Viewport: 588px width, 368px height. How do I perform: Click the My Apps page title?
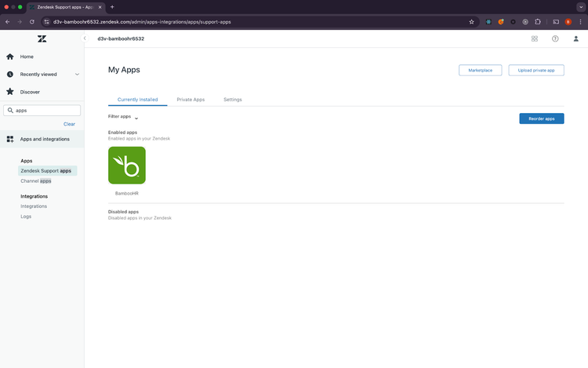(x=124, y=70)
